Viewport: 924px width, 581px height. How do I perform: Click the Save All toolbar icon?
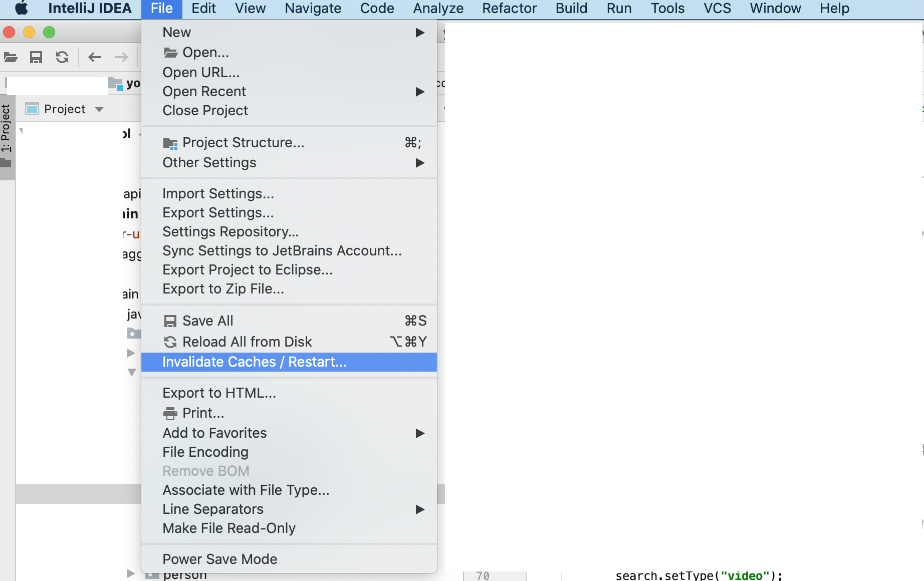click(x=36, y=57)
